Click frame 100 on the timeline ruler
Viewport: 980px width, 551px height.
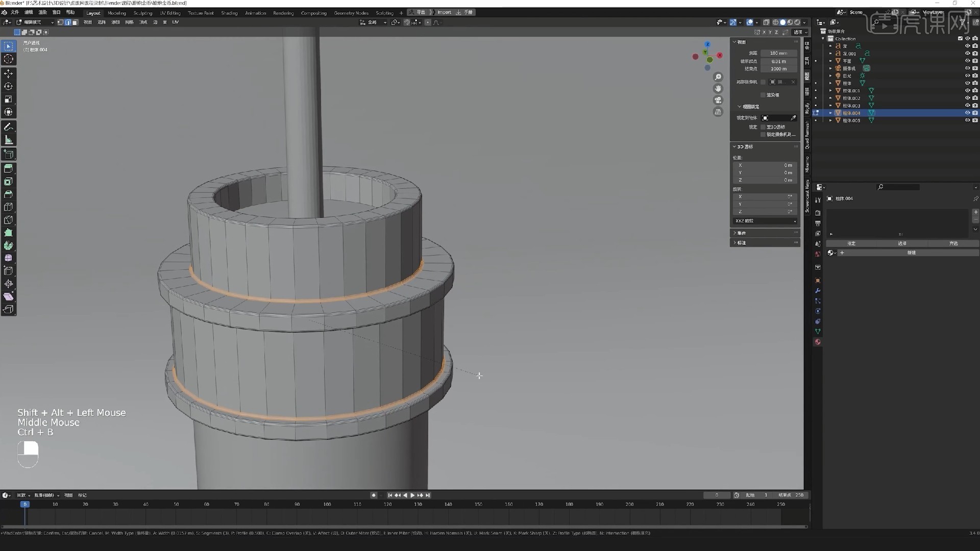327,505
